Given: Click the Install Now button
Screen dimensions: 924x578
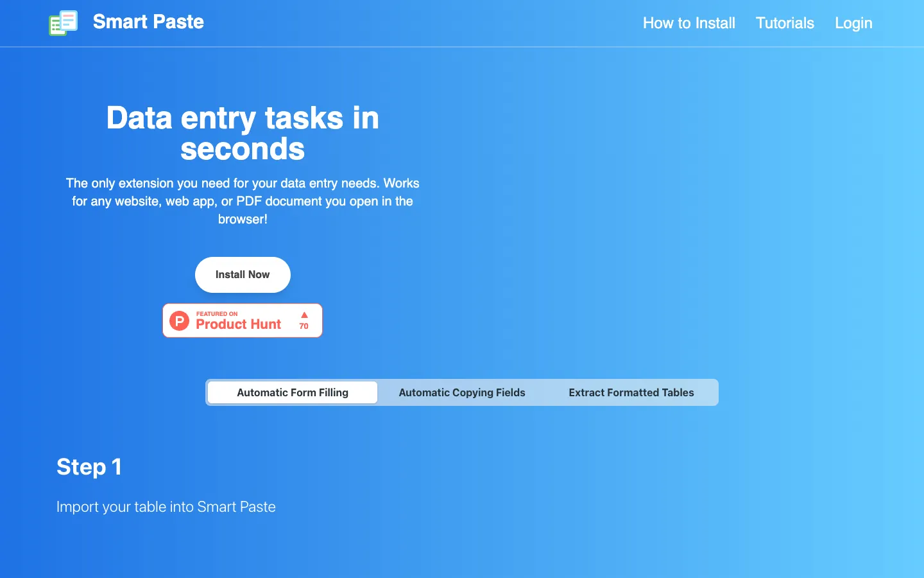Looking at the screenshot, I should click(243, 275).
